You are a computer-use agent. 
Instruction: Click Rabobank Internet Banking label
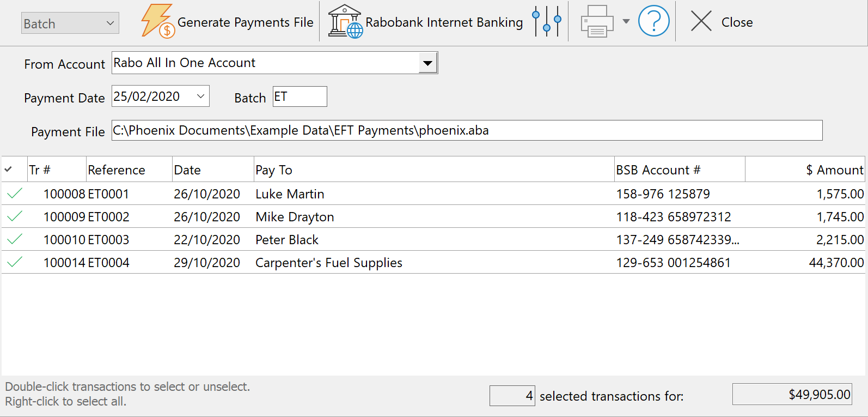tap(444, 22)
